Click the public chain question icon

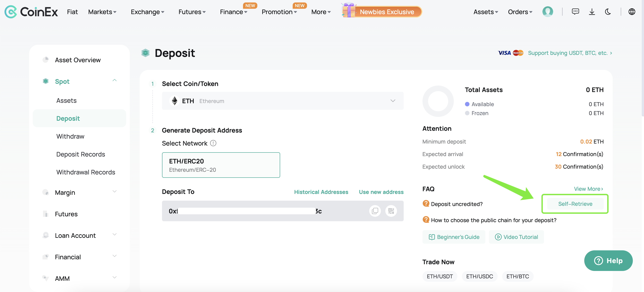[426, 219]
